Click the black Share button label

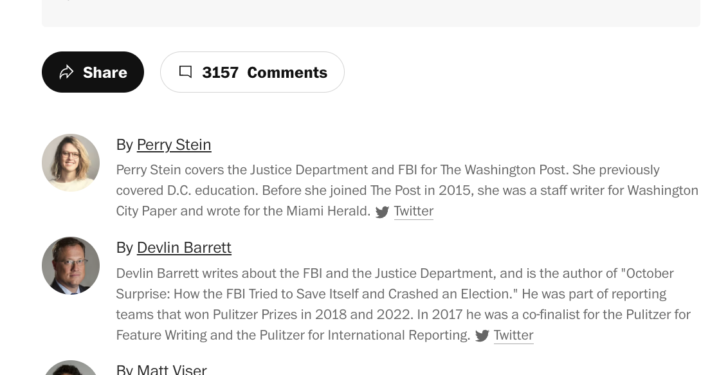[105, 72]
